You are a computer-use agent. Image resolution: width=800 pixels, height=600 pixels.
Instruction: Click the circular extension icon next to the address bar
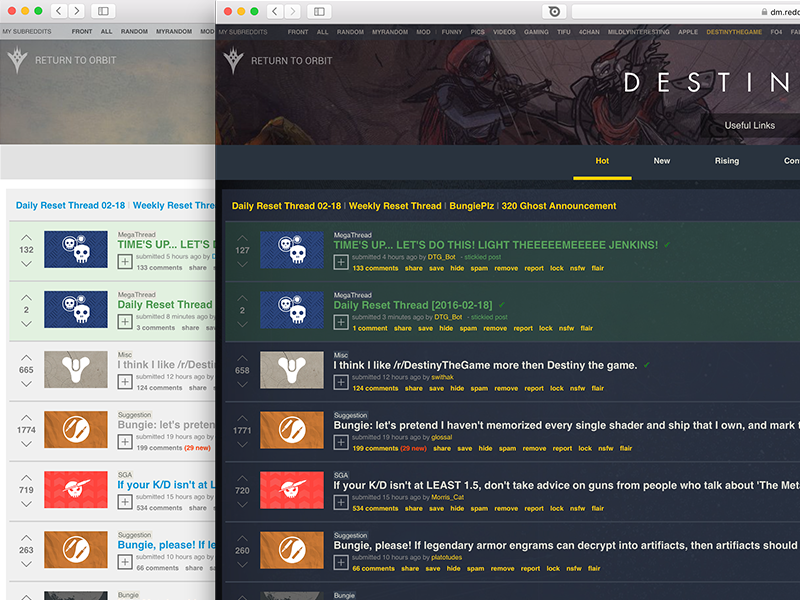(x=554, y=11)
